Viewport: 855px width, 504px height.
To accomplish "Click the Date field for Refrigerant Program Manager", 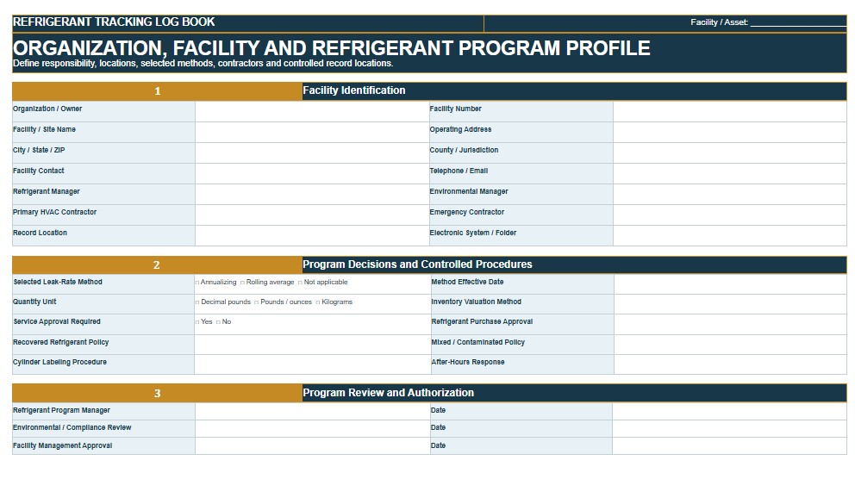I will (x=729, y=411).
